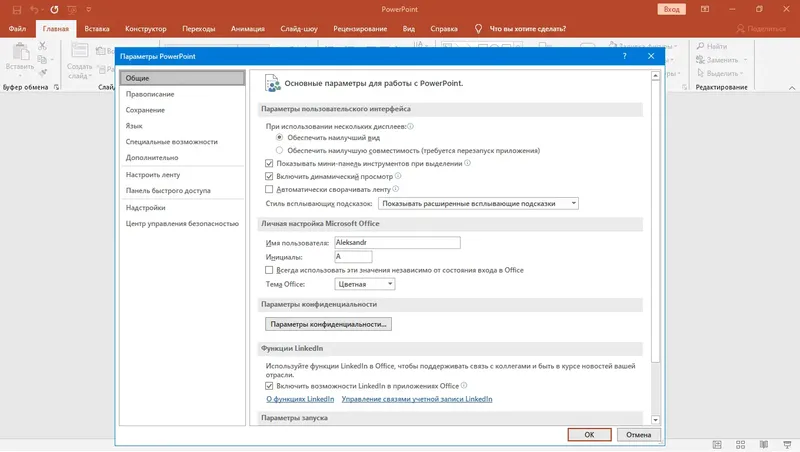Viewport: 800px width, 452px height.
Task: Open the Файл ribbon tab
Action: [x=17, y=29]
